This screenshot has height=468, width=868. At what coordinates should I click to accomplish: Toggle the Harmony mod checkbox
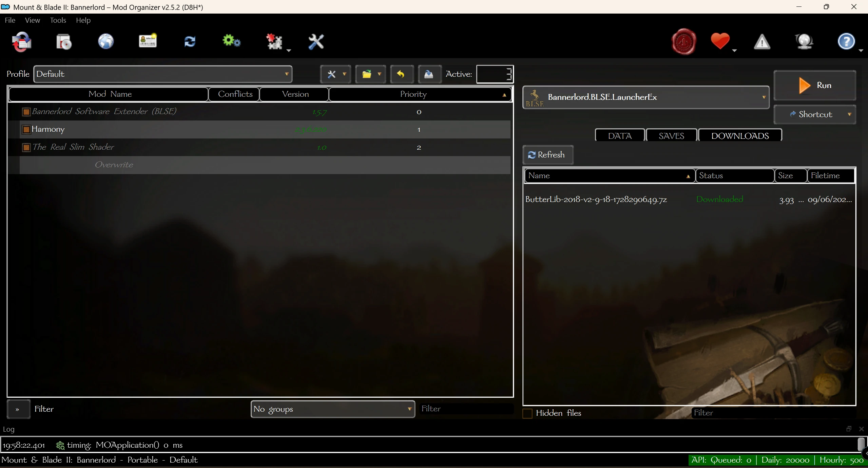point(26,130)
